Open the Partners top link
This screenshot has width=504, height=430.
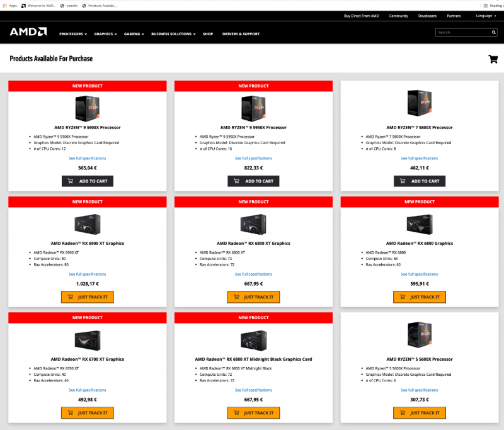[454, 16]
